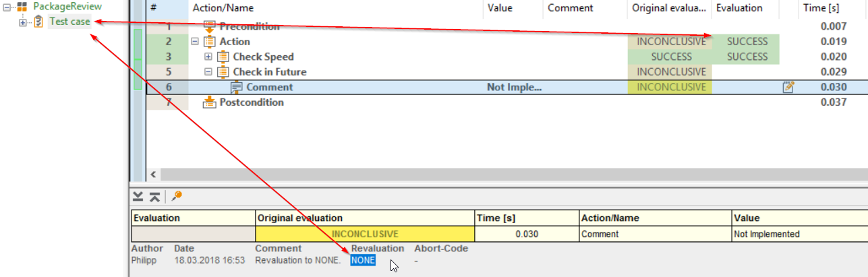Click the orange pin icon in the details toolbar
The height and width of the screenshot is (277, 868).
pos(177,196)
